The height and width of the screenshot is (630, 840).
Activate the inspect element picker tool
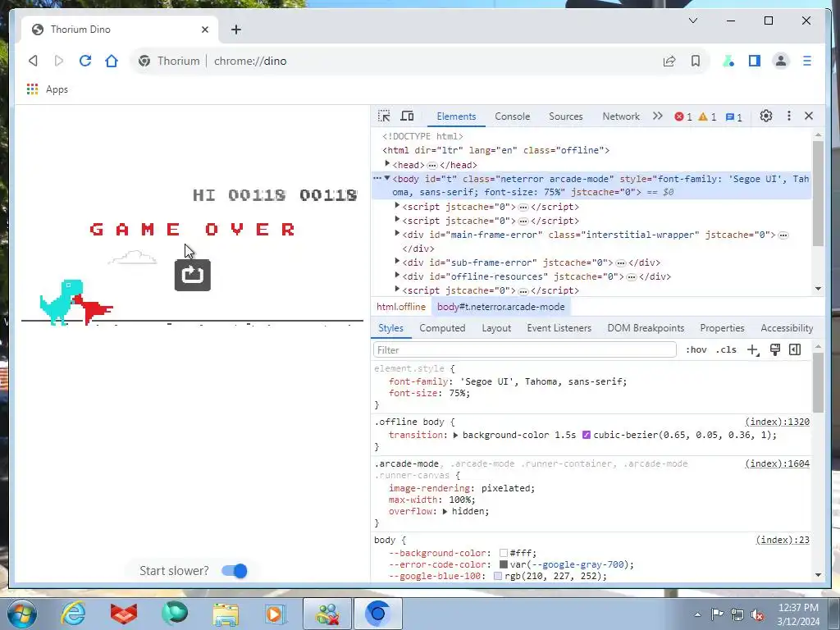(x=384, y=116)
